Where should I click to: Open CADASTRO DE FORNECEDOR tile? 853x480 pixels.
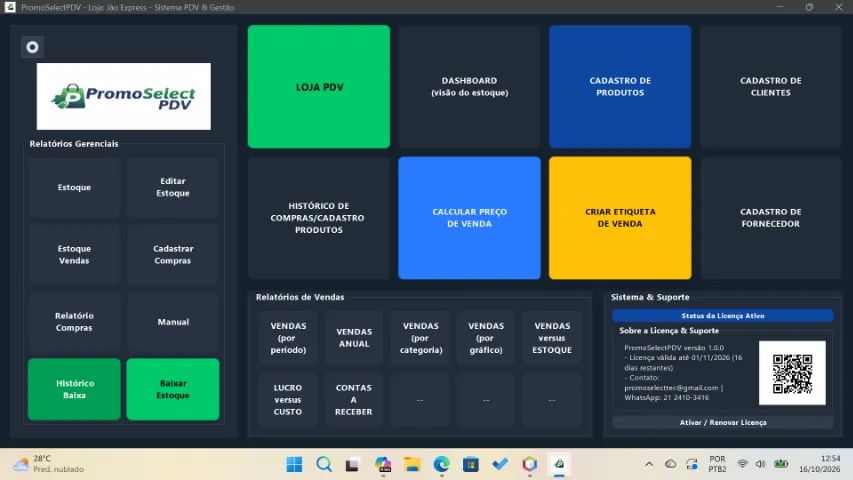pos(771,218)
